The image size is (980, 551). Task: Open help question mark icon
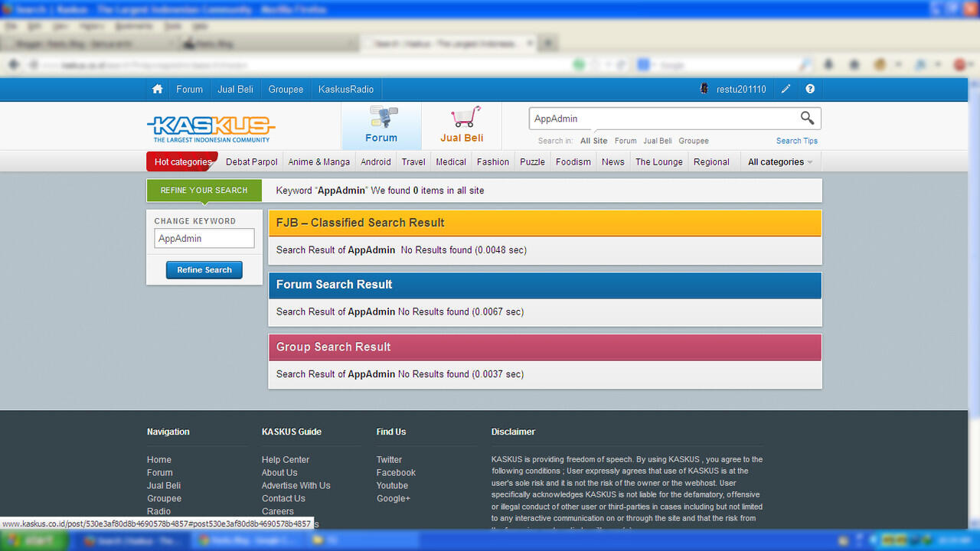(x=810, y=90)
